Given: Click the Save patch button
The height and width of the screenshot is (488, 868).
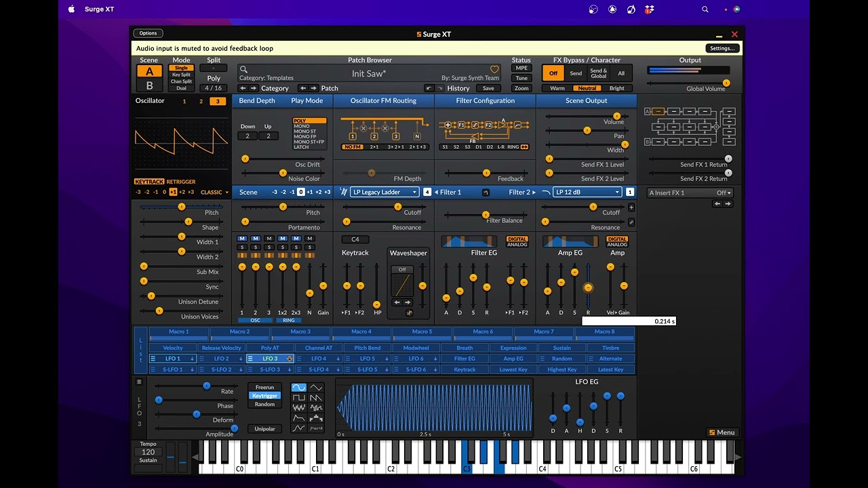Looking at the screenshot, I should coord(488,88).
